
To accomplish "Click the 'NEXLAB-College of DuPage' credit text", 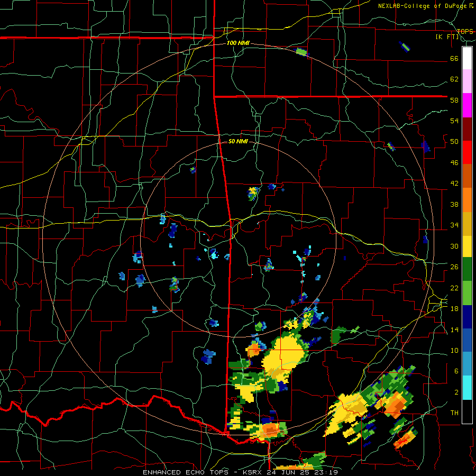I will [422, 6].
